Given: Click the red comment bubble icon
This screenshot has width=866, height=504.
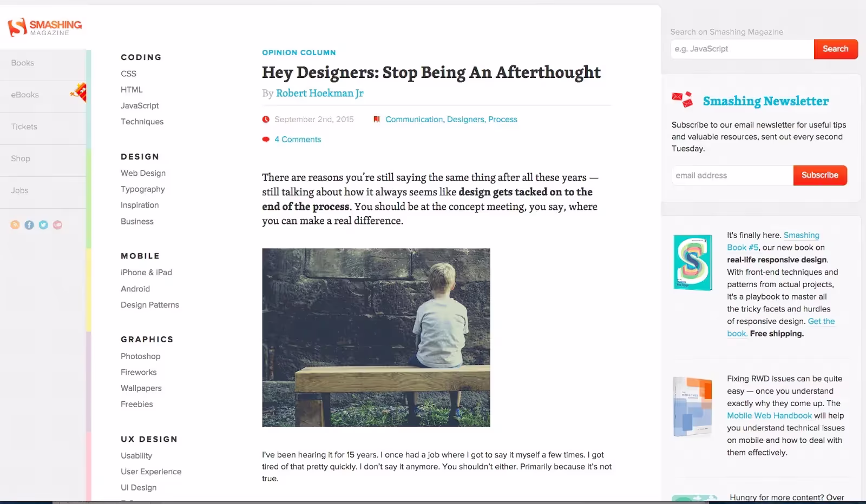Looking at the screenshot, I should (266, 140).
